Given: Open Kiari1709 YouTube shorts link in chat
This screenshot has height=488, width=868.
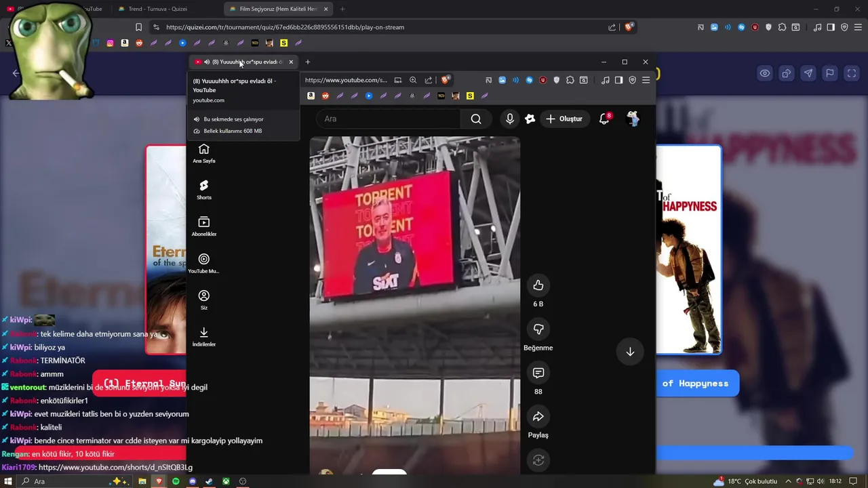Looking at the screenshot, I should pyautogui.click(x=115, y=468).
